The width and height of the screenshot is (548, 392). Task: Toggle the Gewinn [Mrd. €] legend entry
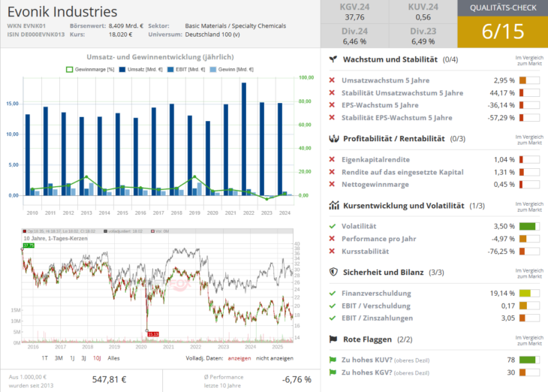point(232,69)
